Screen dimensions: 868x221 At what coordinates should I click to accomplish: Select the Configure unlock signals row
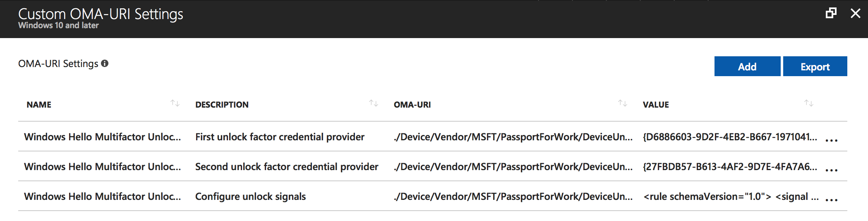(x=250, y=197)
